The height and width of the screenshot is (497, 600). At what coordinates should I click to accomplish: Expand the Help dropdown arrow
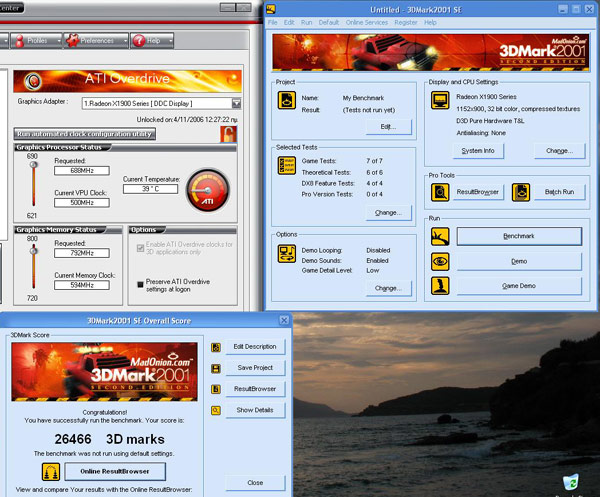(170, 41)
